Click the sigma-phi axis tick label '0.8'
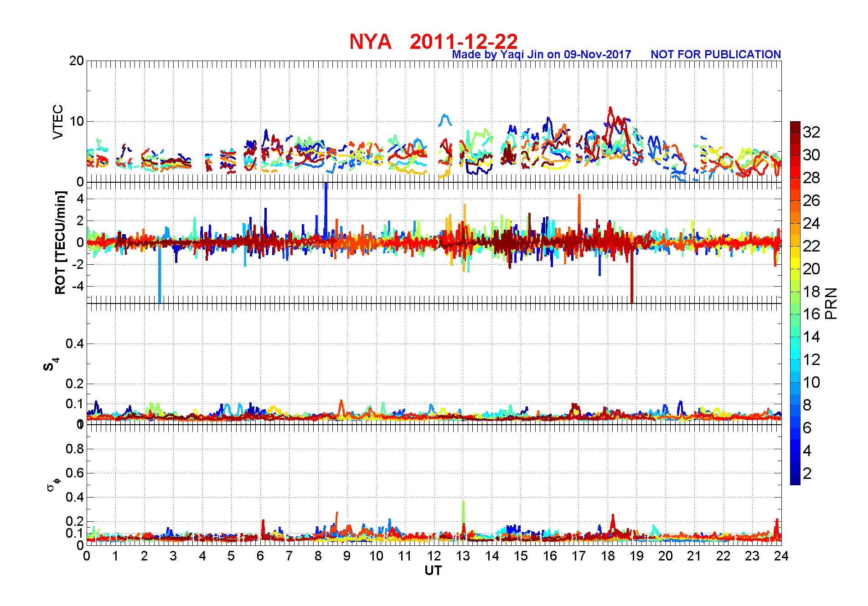Image resolution: width=868 pixels, height=606 pixels. (75, 449)
